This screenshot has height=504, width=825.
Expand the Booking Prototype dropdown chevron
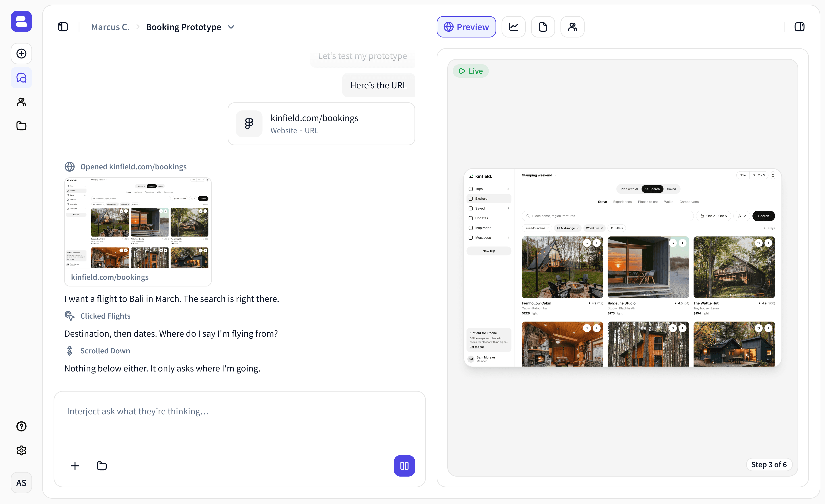(x=231, y=27)
